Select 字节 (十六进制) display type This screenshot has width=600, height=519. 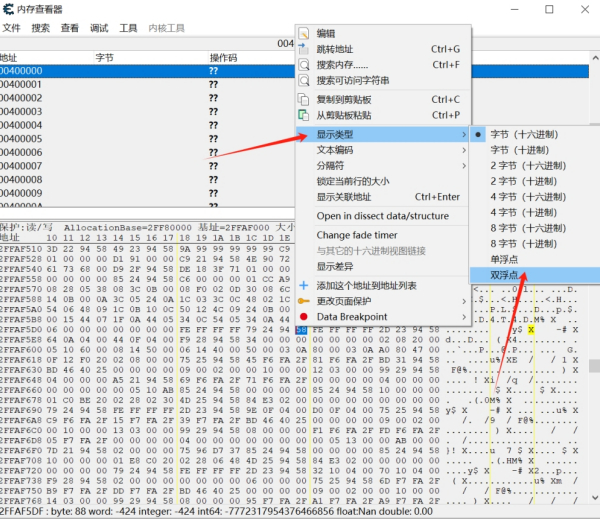coord(524,134)
